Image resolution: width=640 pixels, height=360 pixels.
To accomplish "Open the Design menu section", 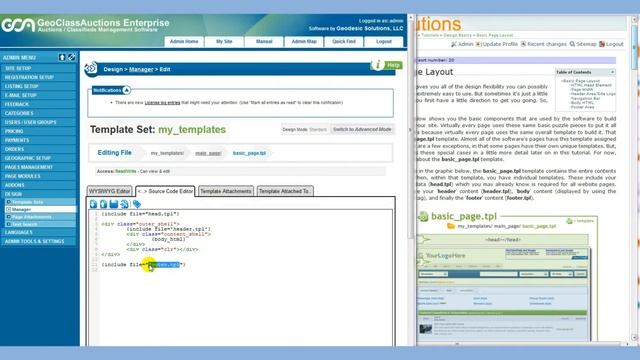I will pyautogui.click(x=38, y=194).
